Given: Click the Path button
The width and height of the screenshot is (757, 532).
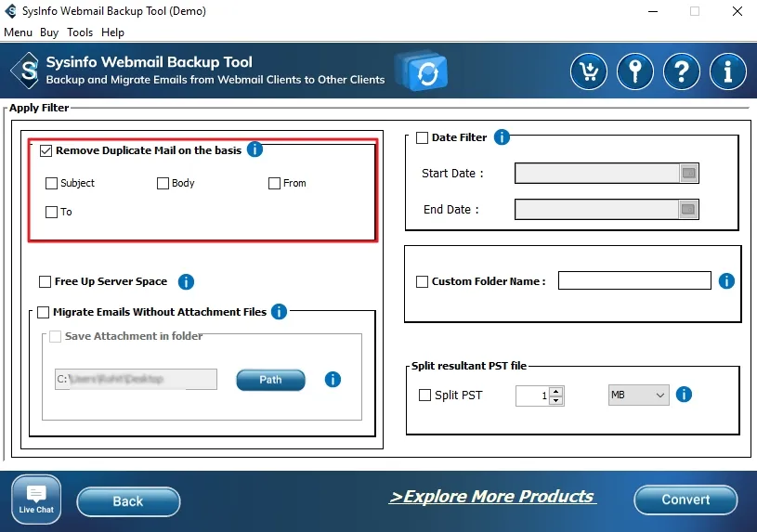Looking at the screenshot, I should coord(270,380).
